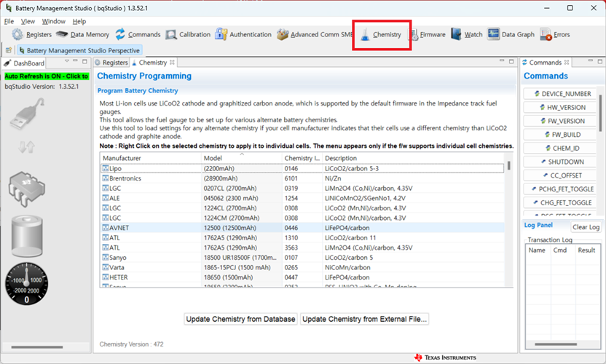Screen dimensions: 606x364
Task: Toggle Auto Refresh in DashBoard
Action: pos(47,76)
